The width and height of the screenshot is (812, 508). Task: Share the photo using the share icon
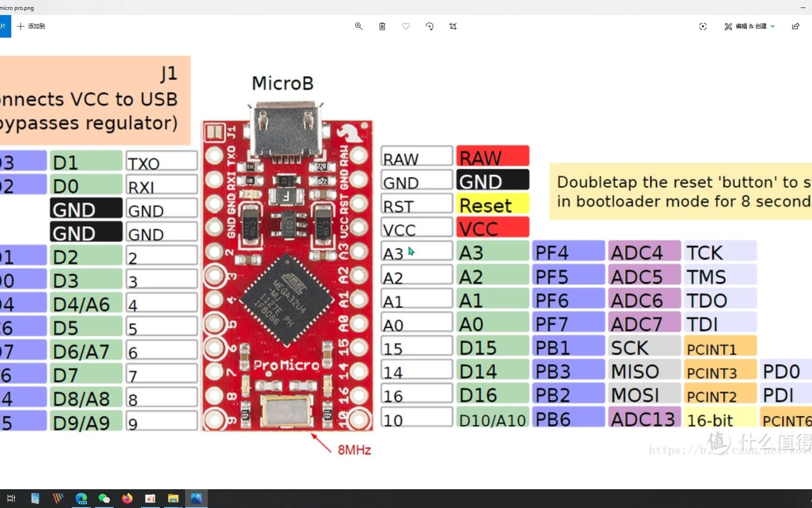[796, 26]
